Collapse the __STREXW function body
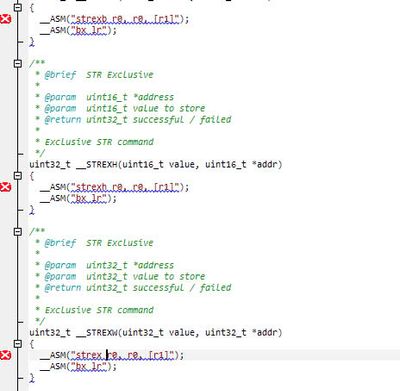This screenshot has width=400, height=391. (x=18, y=343)
